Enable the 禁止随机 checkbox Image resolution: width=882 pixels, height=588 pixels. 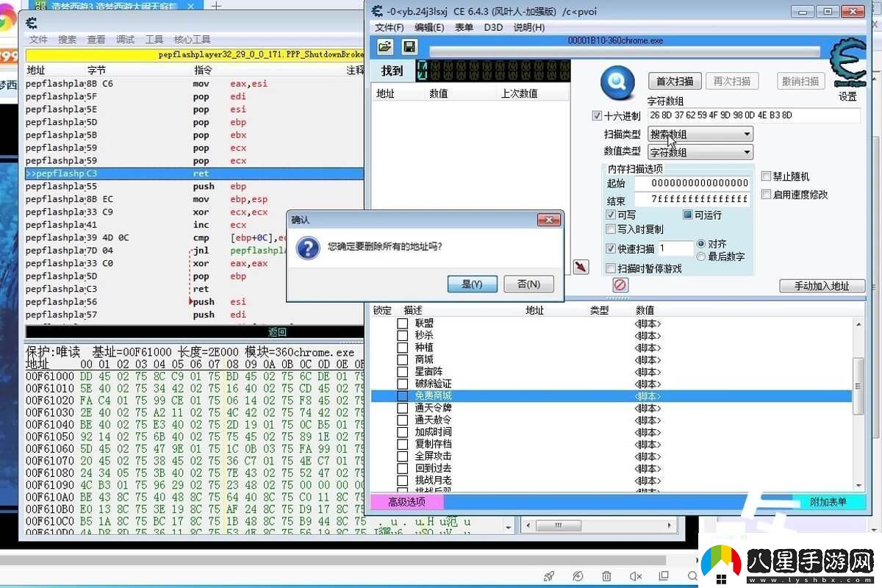point(766,176)
